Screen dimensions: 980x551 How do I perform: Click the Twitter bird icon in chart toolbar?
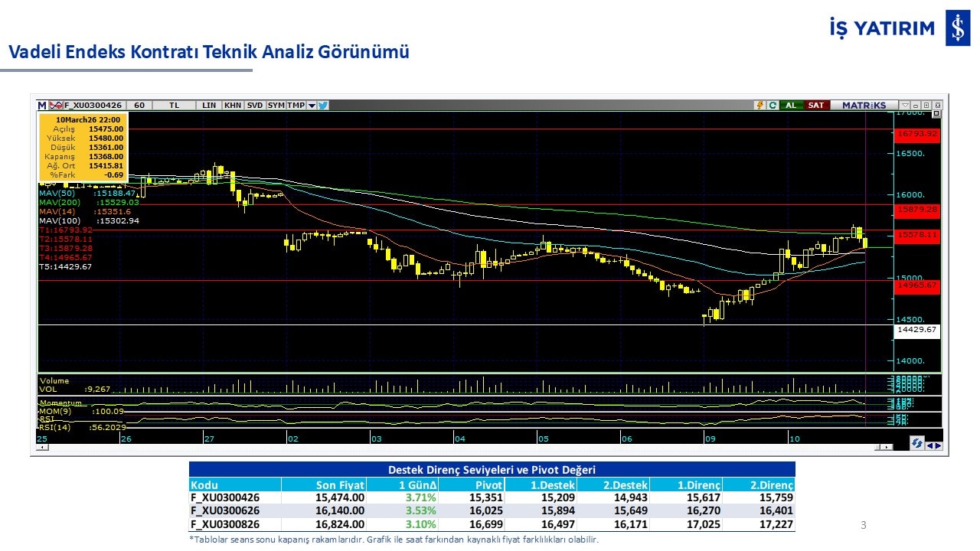[x=323, y=106]
